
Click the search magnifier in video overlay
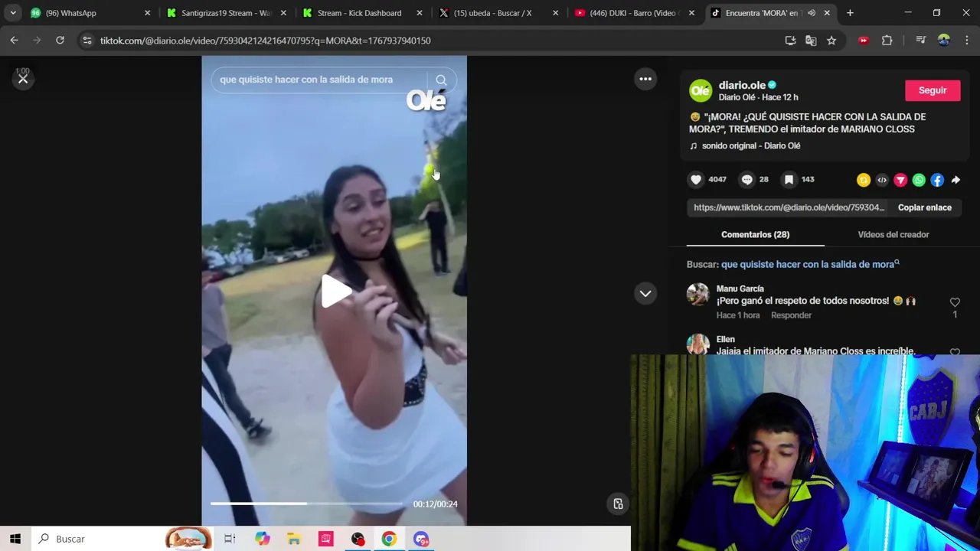441,80
